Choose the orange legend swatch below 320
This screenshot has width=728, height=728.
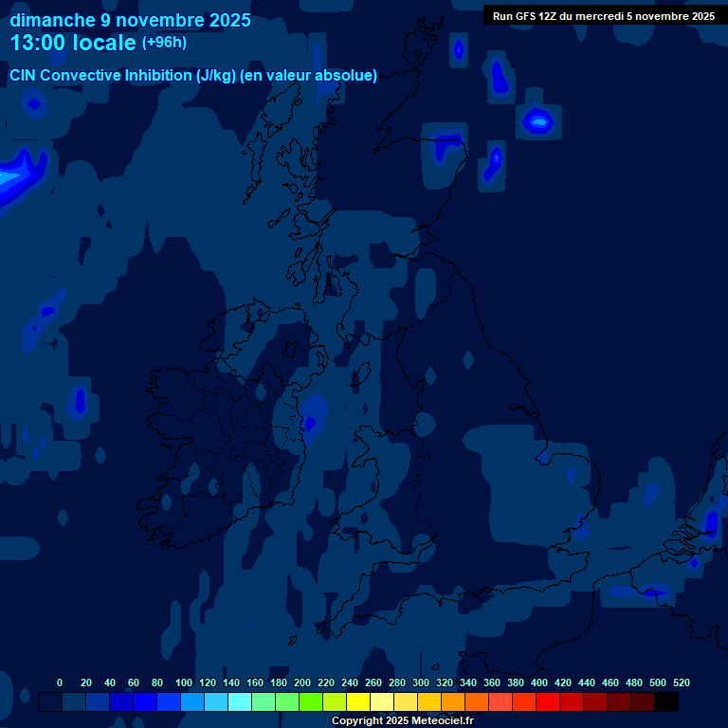453,702
